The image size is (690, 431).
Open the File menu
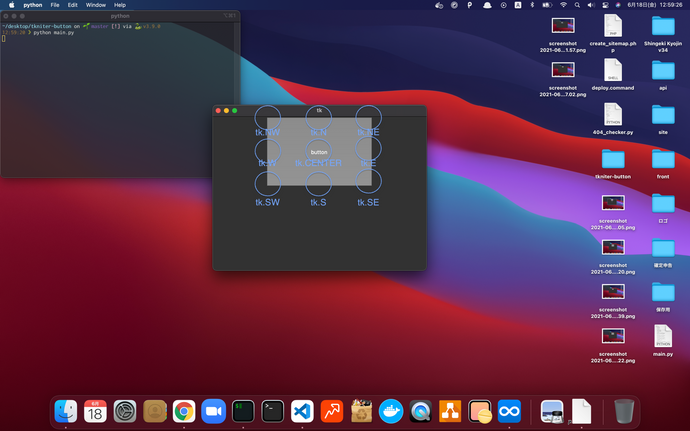pyautogui.click(x=55, y=5)
